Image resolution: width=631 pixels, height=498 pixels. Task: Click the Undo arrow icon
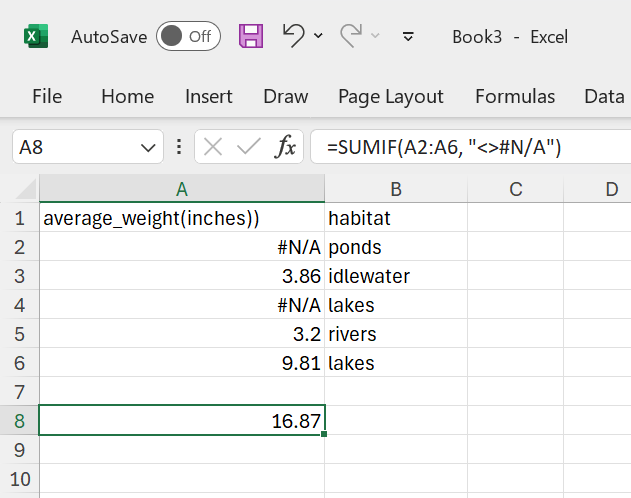[x=293, y=36]
